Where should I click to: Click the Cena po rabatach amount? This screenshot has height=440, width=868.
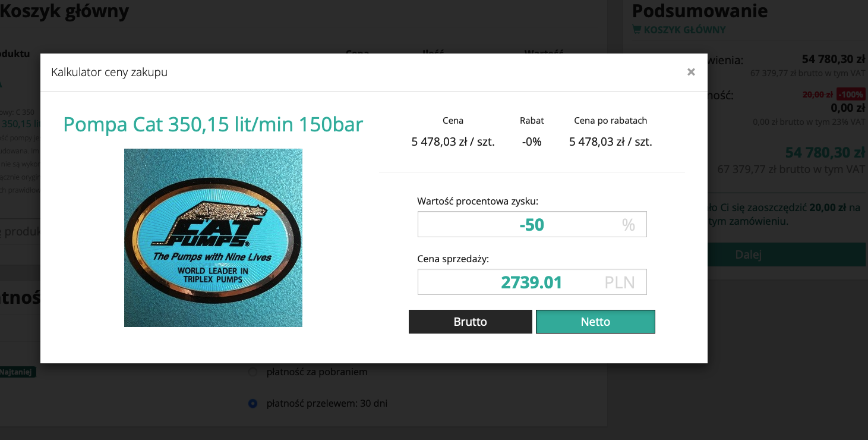[611, 142]
